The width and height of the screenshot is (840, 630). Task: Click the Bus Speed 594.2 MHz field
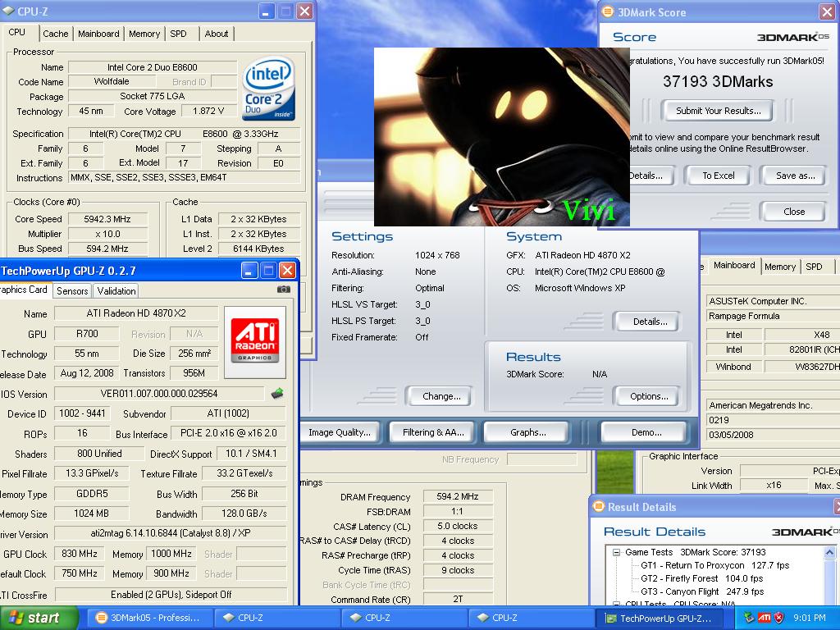tap(107, 249)
